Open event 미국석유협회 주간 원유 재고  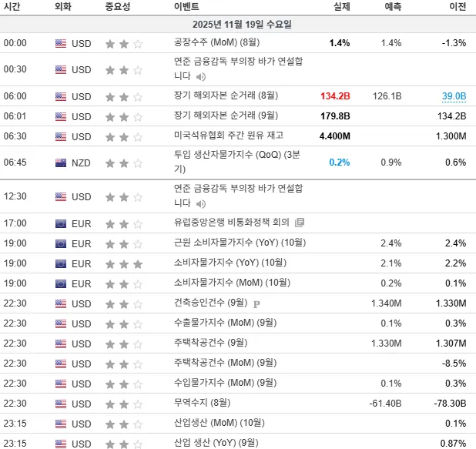click(x=229, y=135)
